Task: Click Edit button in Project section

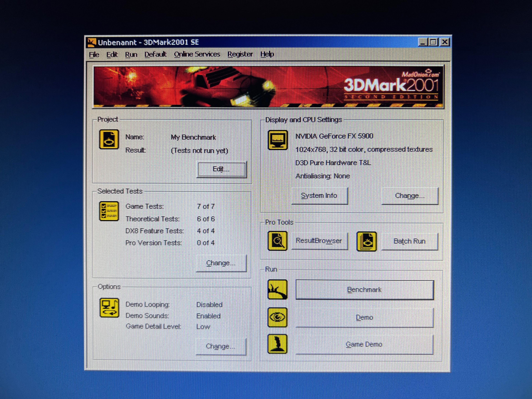Action: [x=221, y=169]
